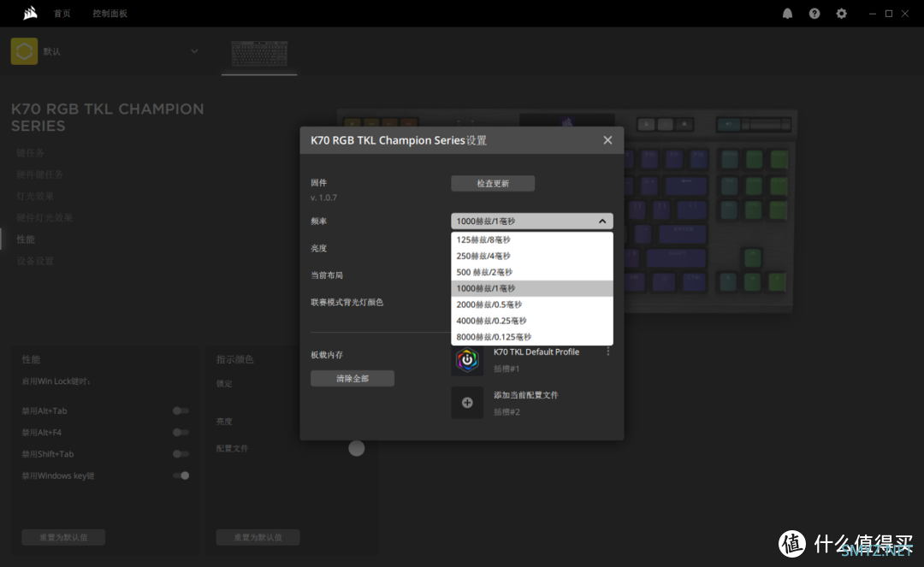
Task: Select the K70 keyboard device thumbnail tab
Action: point(259,54)
